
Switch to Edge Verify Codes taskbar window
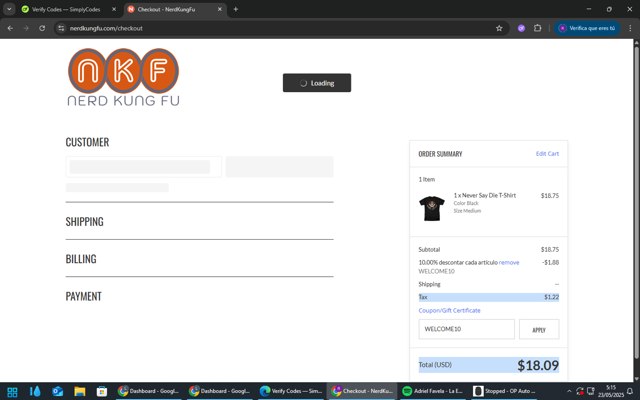(x=290, y=391)
